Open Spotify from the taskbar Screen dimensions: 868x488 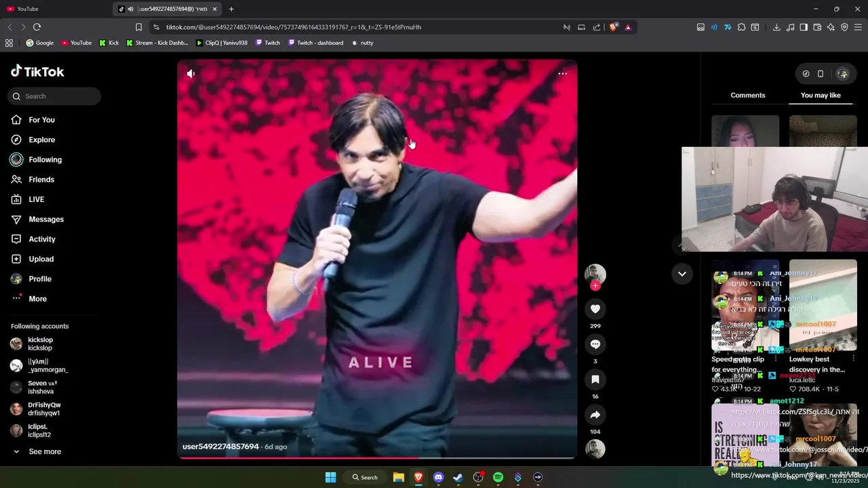(x=498, y=477)
